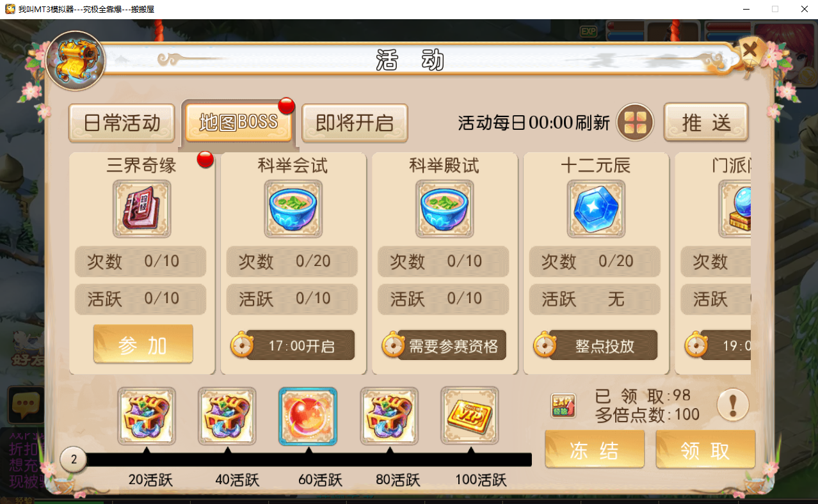Click the blue gem icon under 十二元辰

coord(596,209)
